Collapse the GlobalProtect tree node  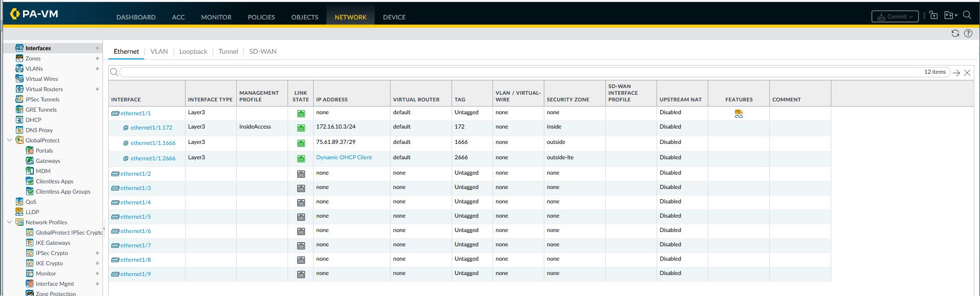[x=9, y=140]
